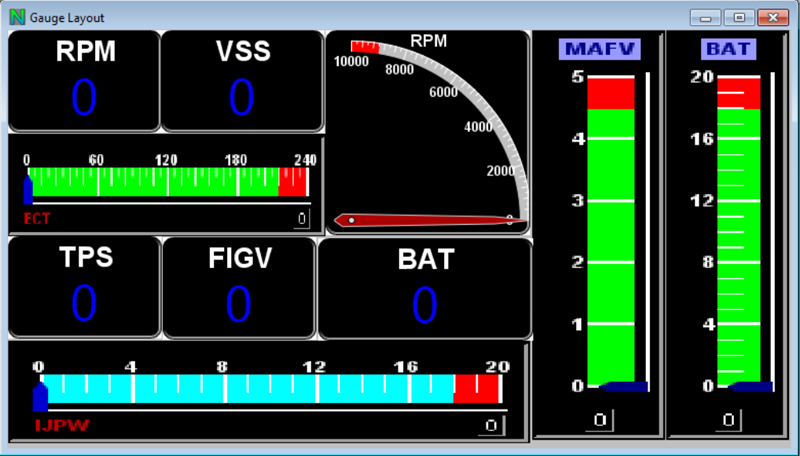Click the red zone of the IJPW bar
Screen dimensions: 800x456
point(476,389)
